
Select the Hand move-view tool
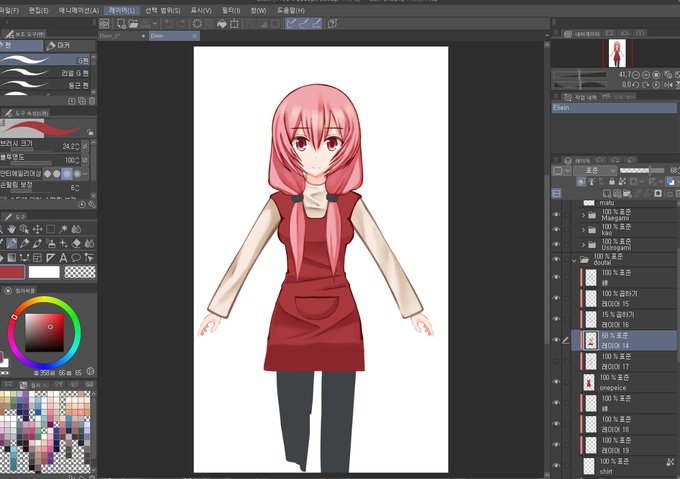coord(12,229)
